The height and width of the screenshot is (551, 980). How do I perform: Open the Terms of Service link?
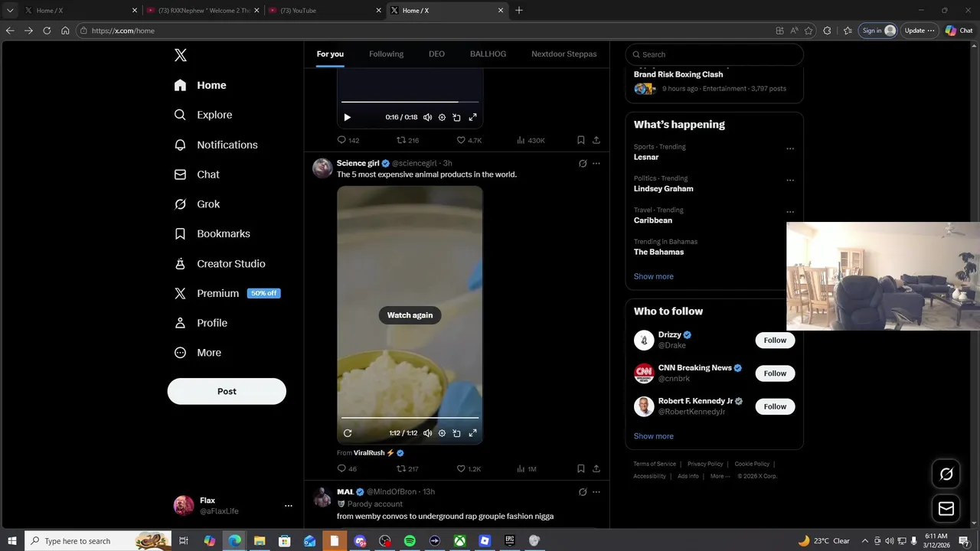655,464
